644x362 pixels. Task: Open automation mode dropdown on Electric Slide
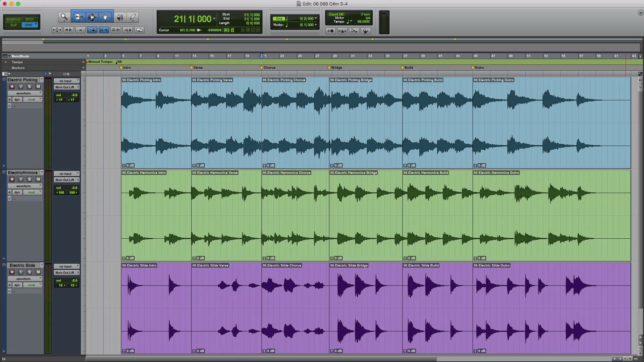coord(33,285)
